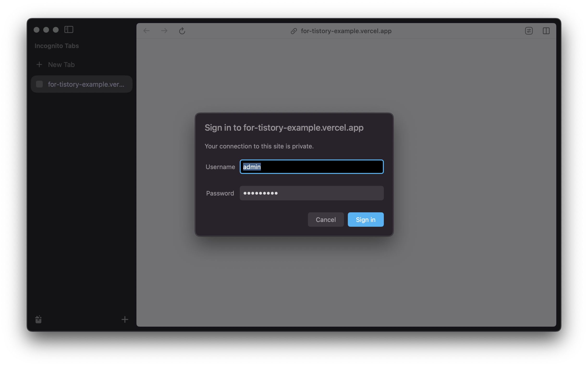Viewport: 588px width, 367px height.
Task: Open a New Tab from sidebar
Action: tap(61, 65)
